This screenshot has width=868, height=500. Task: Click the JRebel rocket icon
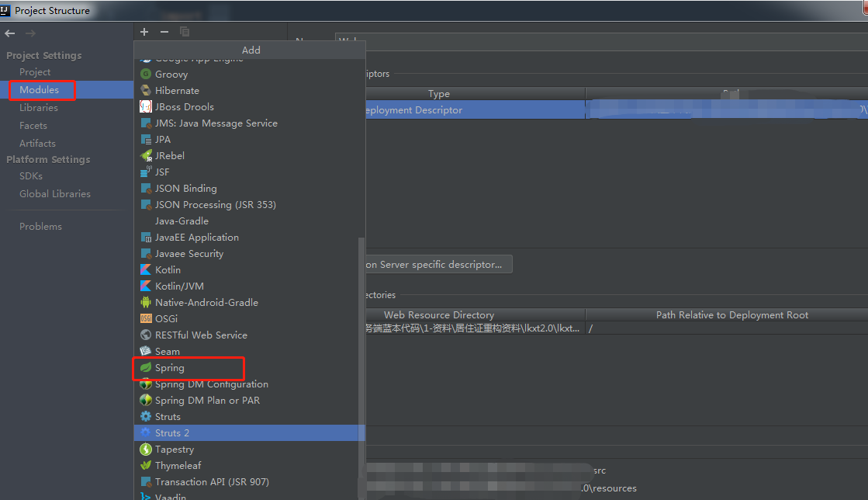coord(146,155)
